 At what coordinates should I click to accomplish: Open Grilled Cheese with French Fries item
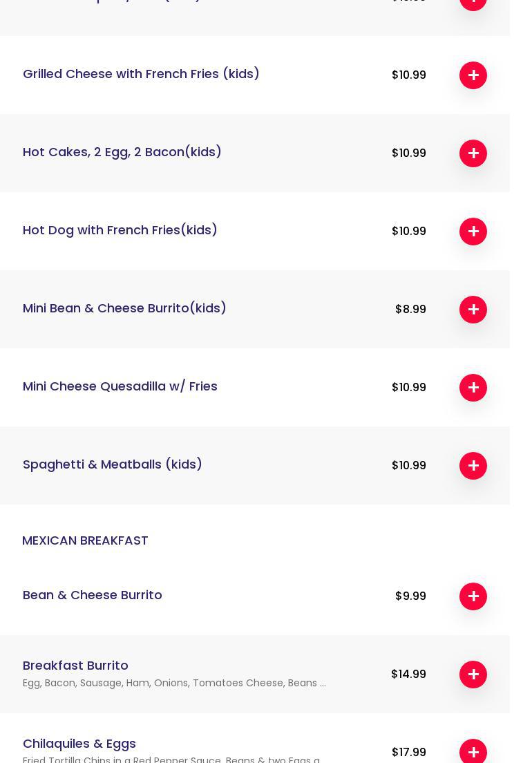pyautogui.click(x=141, y=74)
